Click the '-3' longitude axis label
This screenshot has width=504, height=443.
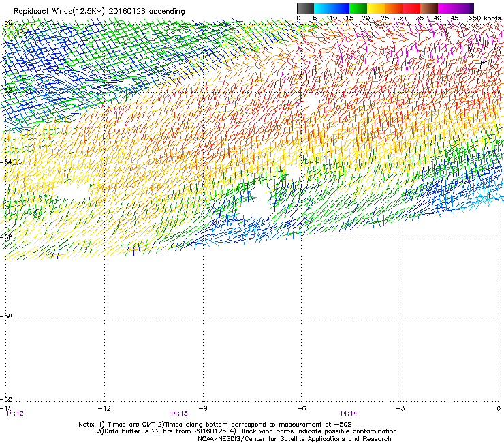point(400,408)
